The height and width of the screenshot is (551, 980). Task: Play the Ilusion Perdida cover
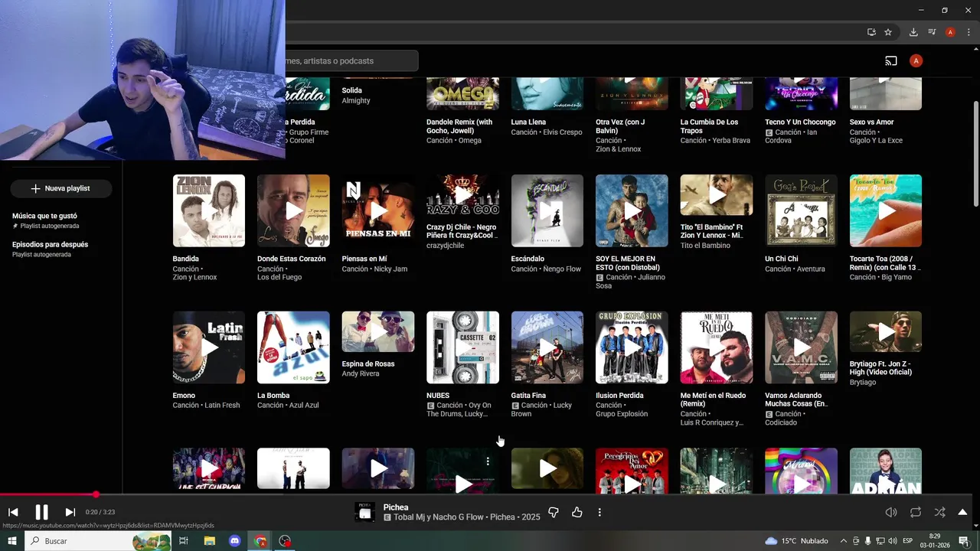tap(632, 347)
